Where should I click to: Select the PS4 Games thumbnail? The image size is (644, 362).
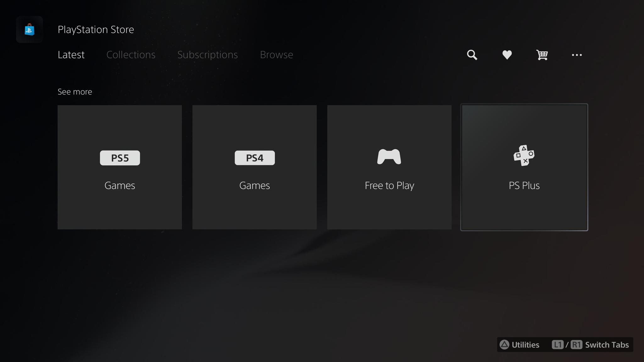pyautogui.click(x=254, y=167)
